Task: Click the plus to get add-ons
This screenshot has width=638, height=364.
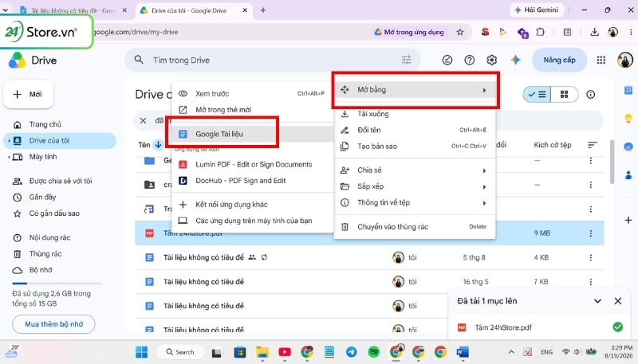Action: (628, 220)
